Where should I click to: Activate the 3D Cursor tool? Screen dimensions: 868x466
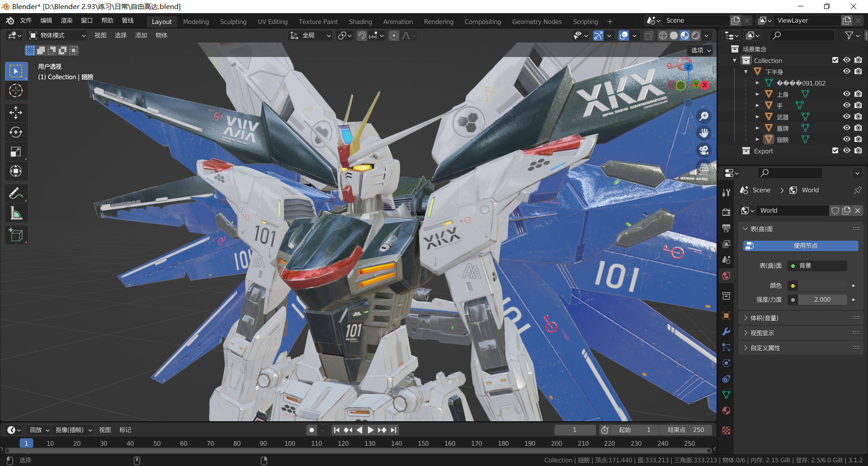tap(16, 90)
